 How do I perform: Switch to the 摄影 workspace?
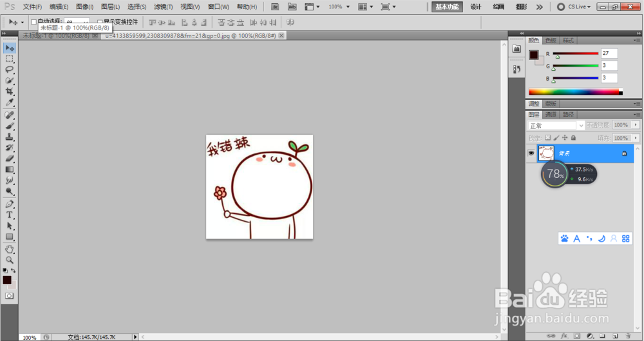(x=521, y=6)
